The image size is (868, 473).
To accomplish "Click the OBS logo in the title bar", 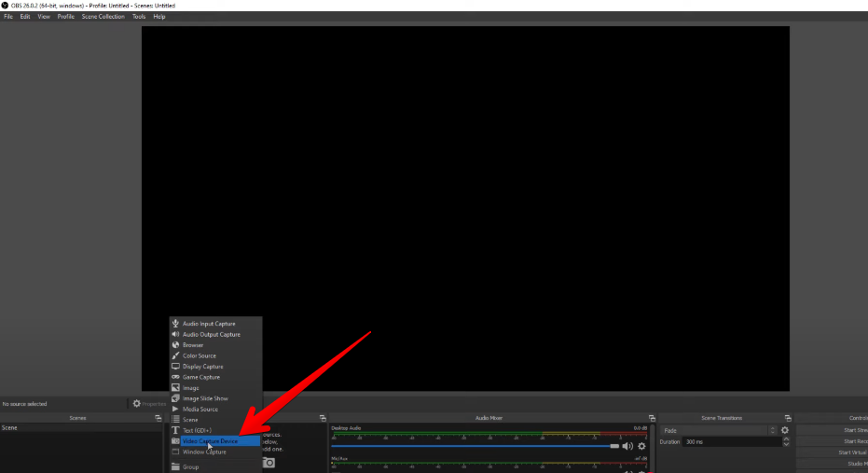I will (x=5, y=6).
